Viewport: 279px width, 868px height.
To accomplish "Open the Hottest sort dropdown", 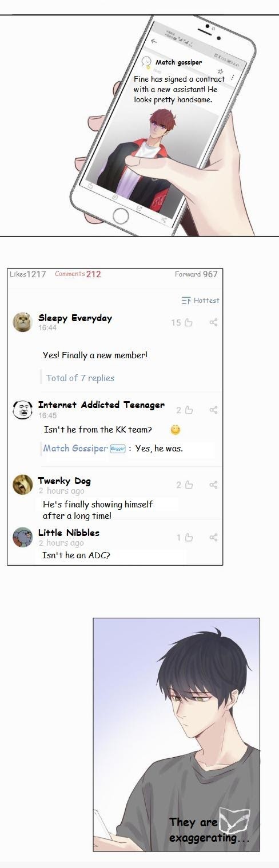I will pyautogui.click(x=200, y=301).
